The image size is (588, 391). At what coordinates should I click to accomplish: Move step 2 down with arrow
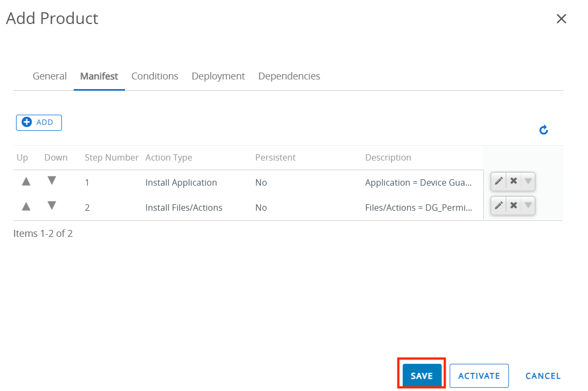click(52, 205)
